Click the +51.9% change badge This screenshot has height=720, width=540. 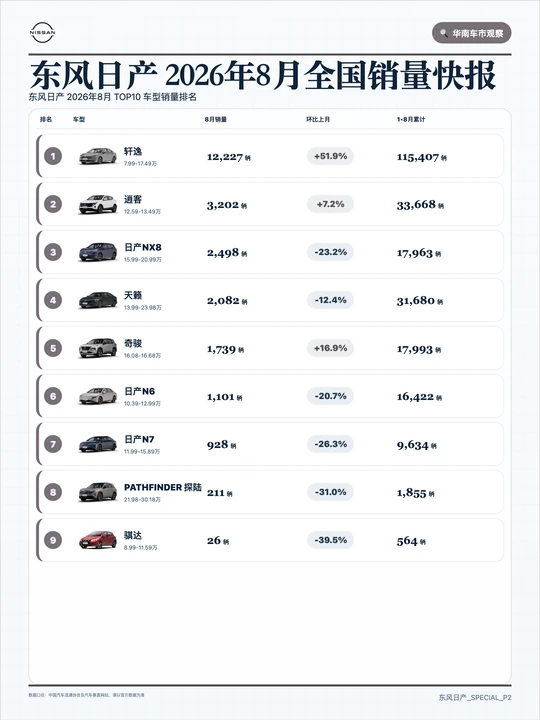[330, 156]
